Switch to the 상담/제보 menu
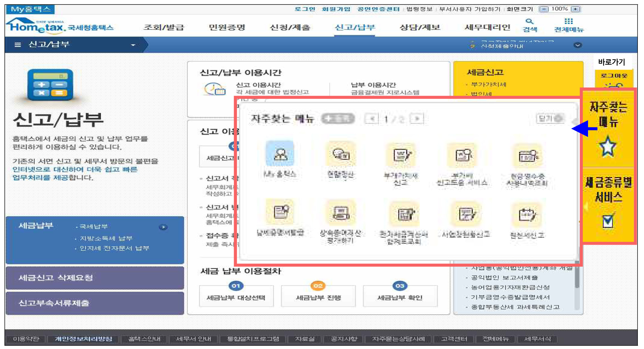 [x=419, y=27]
